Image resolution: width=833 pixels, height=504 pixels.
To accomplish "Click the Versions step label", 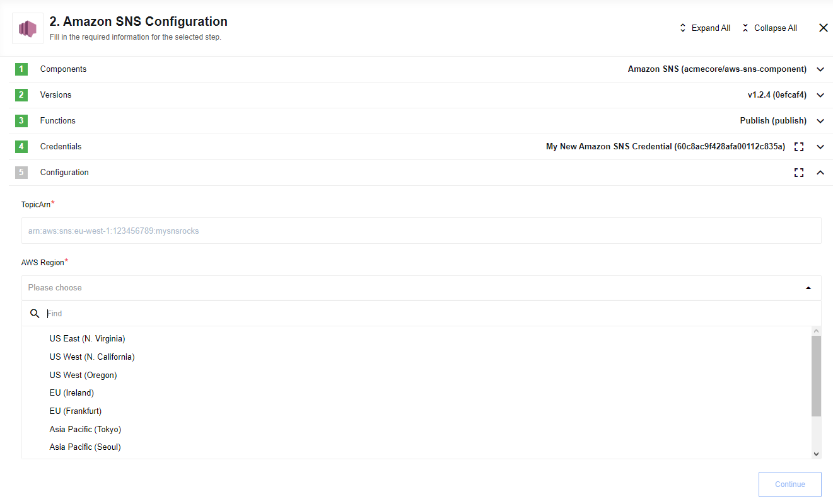I will pyautogui.click(x=55, y=95).
